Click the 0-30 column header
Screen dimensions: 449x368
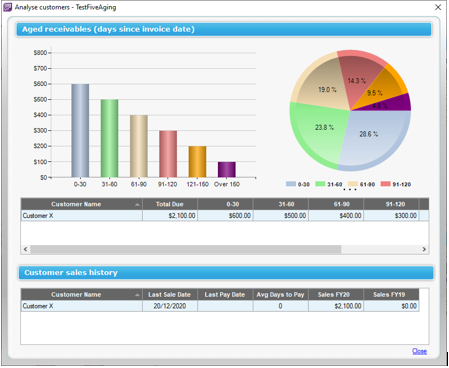coord(225,204)
